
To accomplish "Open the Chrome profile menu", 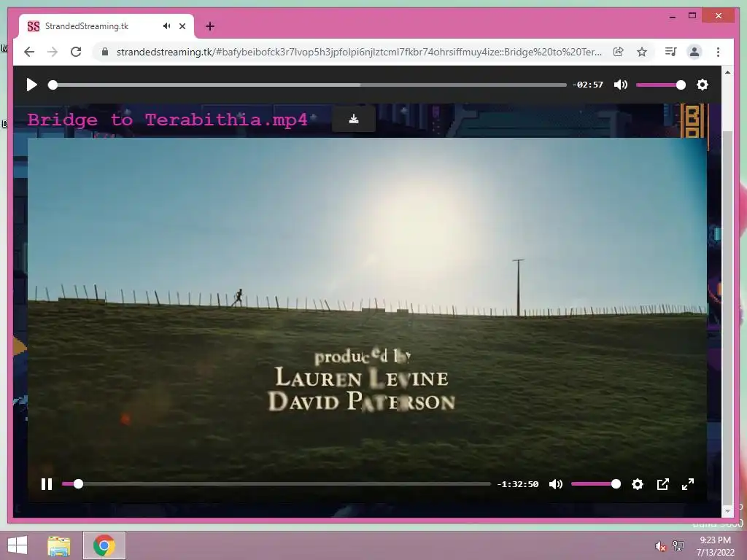I will [x=694, y=52].
